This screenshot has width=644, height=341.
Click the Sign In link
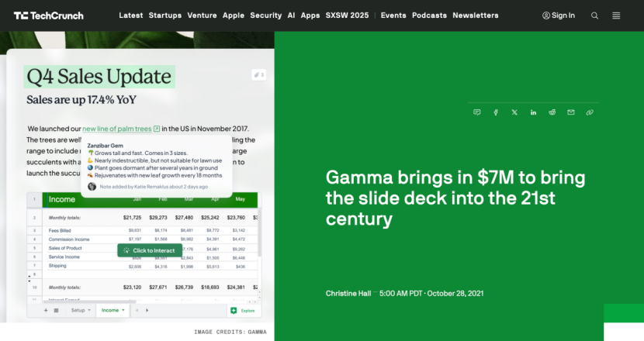[x=559, y=15]
